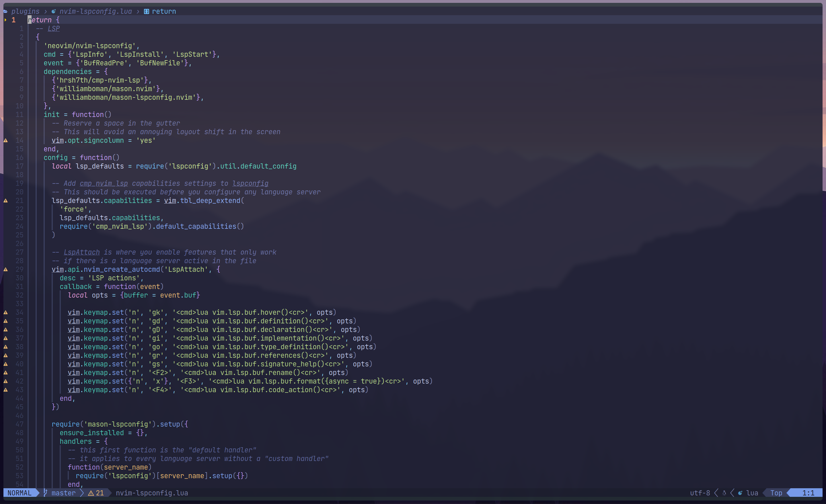Click the 'neovim/nvim-lspconfig' string on line 3
This screenshot has height=504, width=826.
[x=90, y=46]
